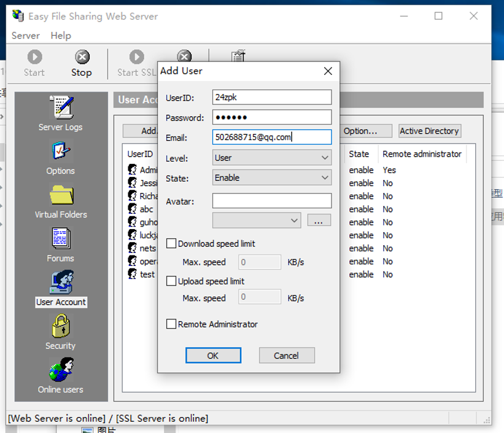Viewport: 504px width, 433px height.
Task: Click the user icon beside nets row
Action: (x=132, y=248)
